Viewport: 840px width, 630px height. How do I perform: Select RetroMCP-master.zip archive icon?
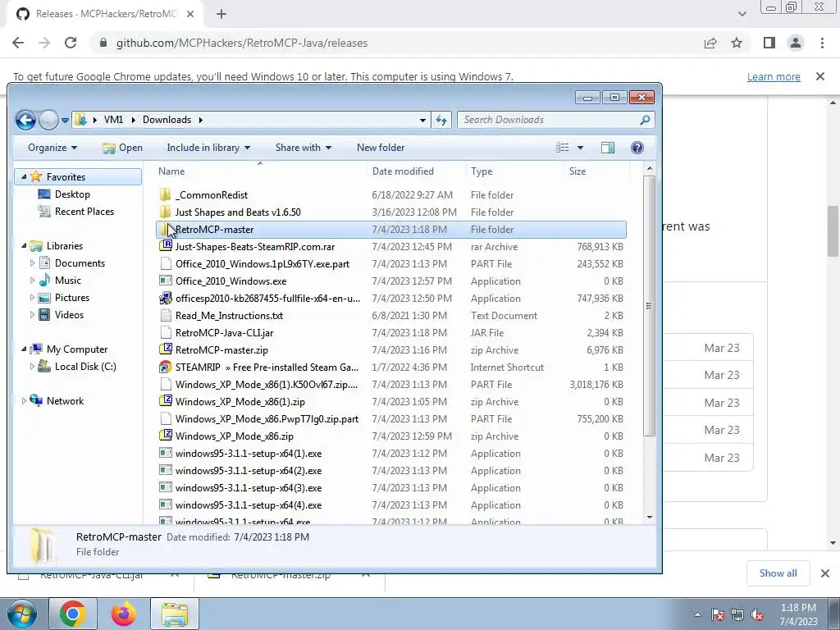pyautogui.click(x=166, y=349)
